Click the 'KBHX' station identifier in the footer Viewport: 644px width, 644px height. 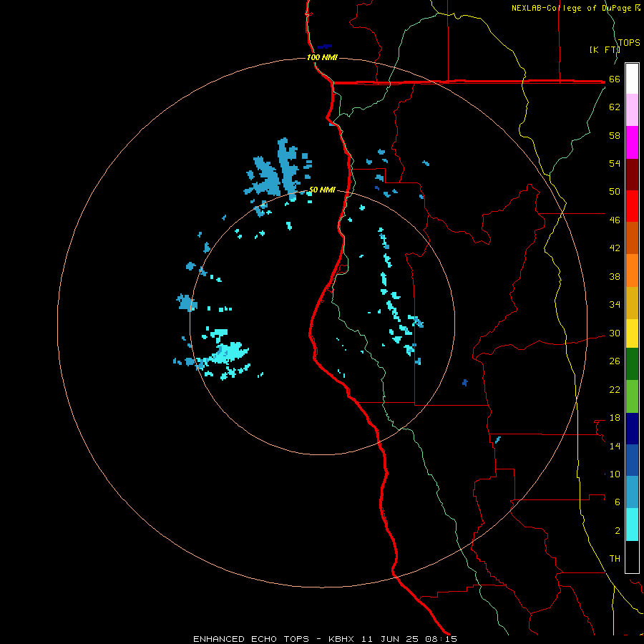pyautogui.click(x=341, y=639)
